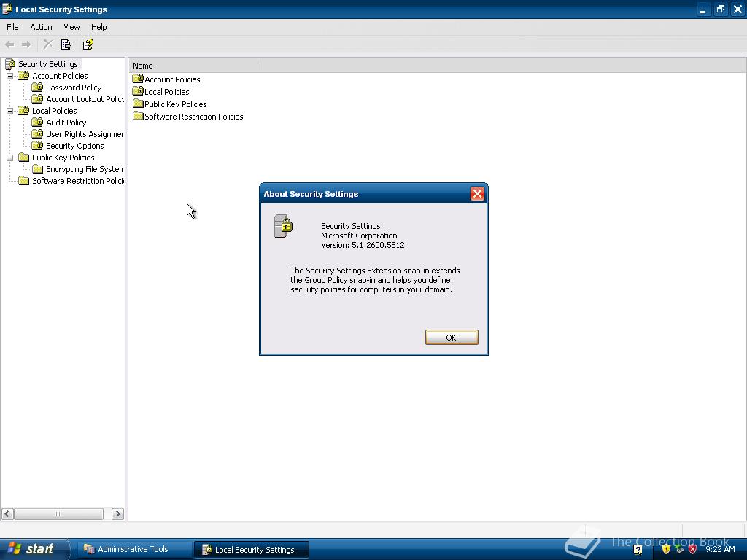Click the Account Policies folder icon in tree
Viewport: 747px width, 560px height.
coord(23,76)
